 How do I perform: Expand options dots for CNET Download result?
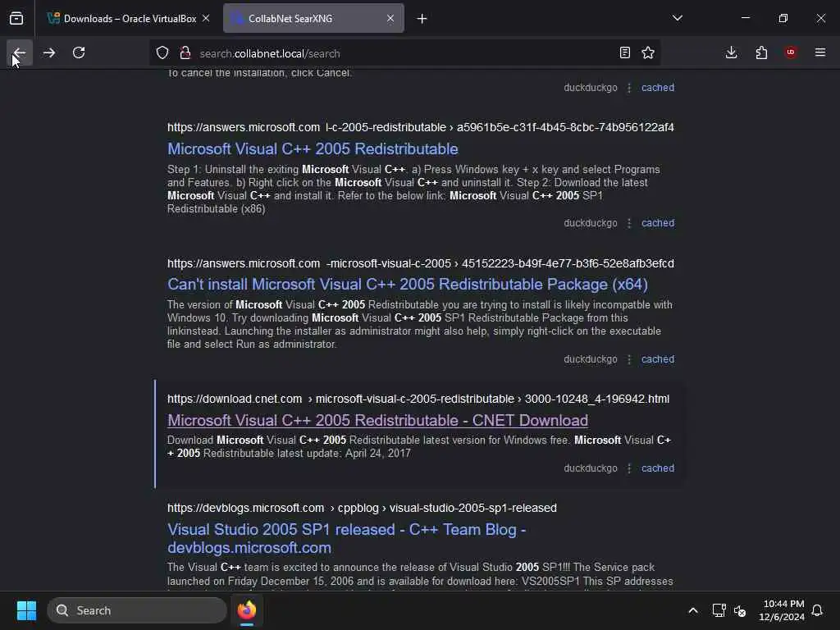coord(629,468)
